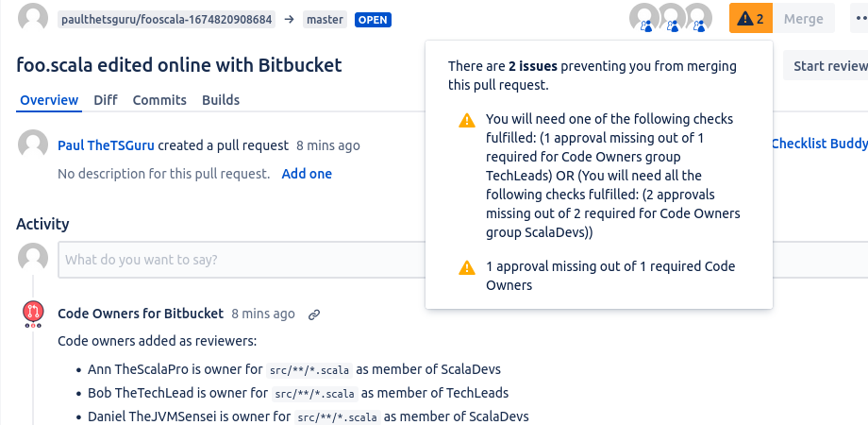Click Paul TheTSGuru's avatar beside pull request creation
The image size is (868, 425).
[x=33, y=144]
